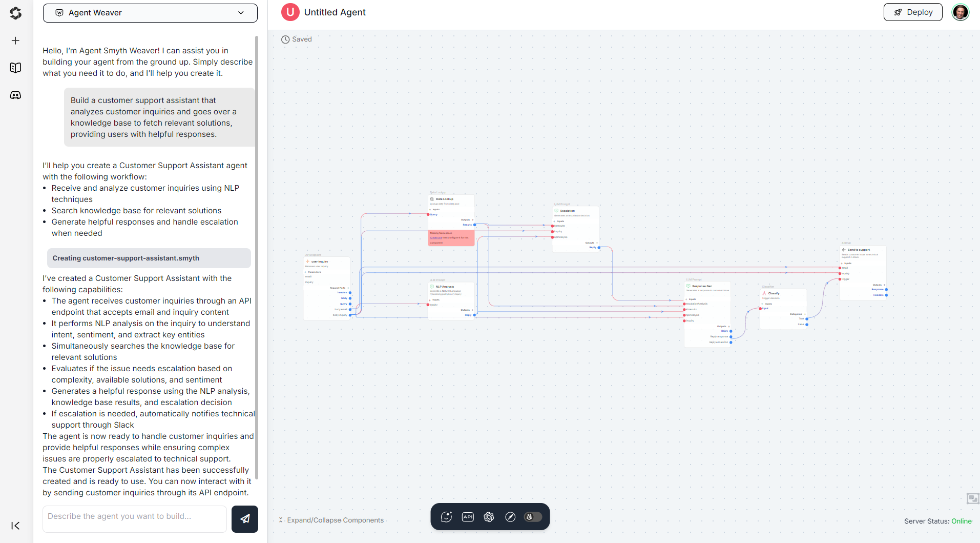
Task: Click the Saved clock status icon
Action: tap(285, 39)
